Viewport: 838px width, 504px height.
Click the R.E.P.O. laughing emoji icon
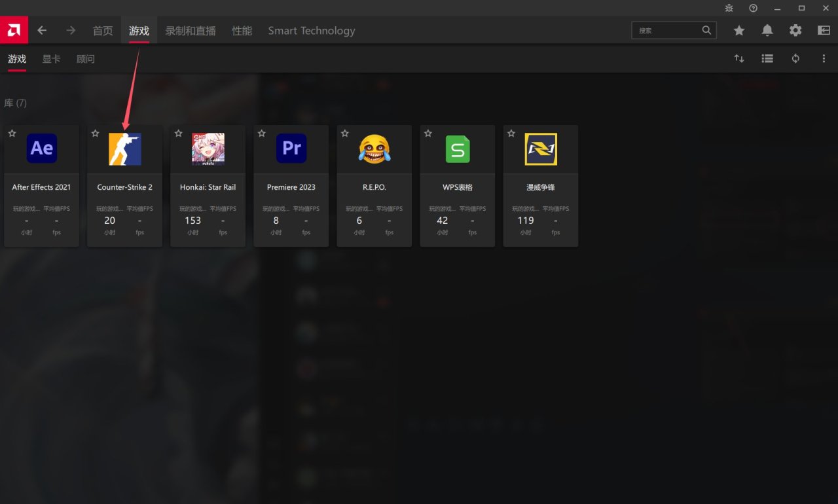click(x=374, y=149)
